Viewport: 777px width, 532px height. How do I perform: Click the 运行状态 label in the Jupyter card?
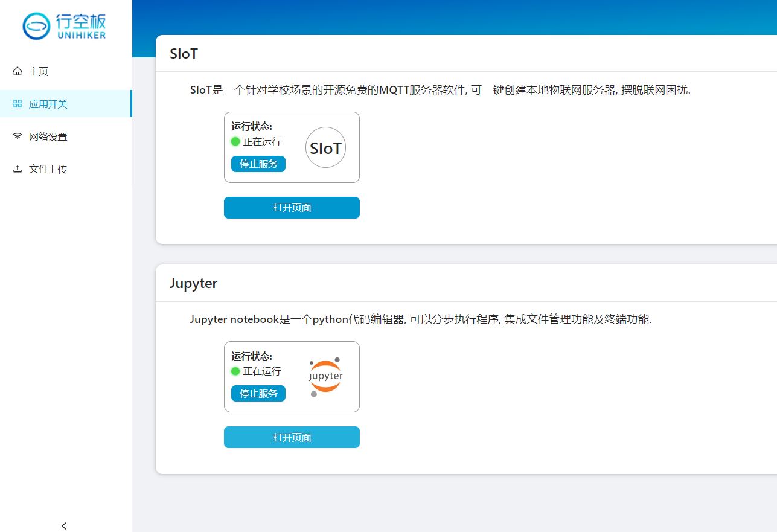(x=252, y=356)
